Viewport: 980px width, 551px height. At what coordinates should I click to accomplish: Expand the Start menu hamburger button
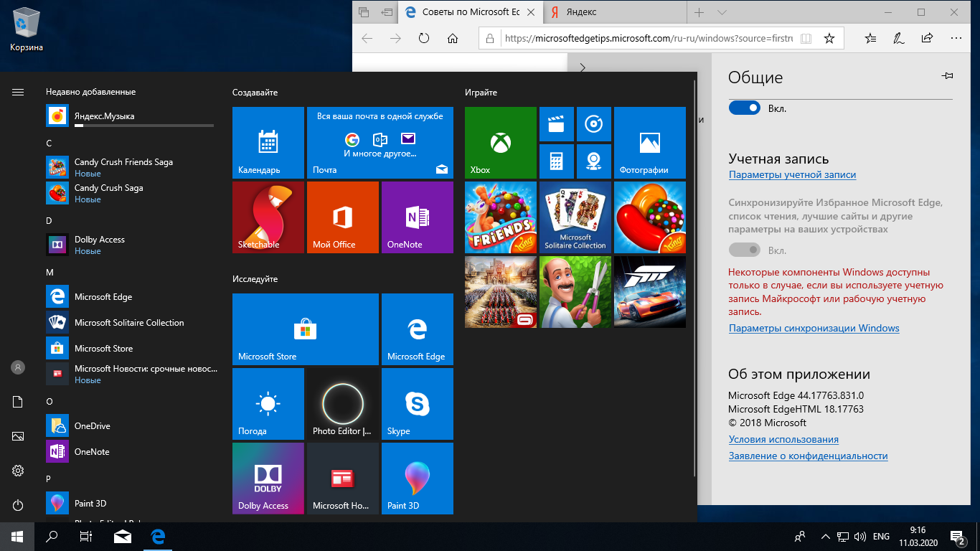[18, 92]
